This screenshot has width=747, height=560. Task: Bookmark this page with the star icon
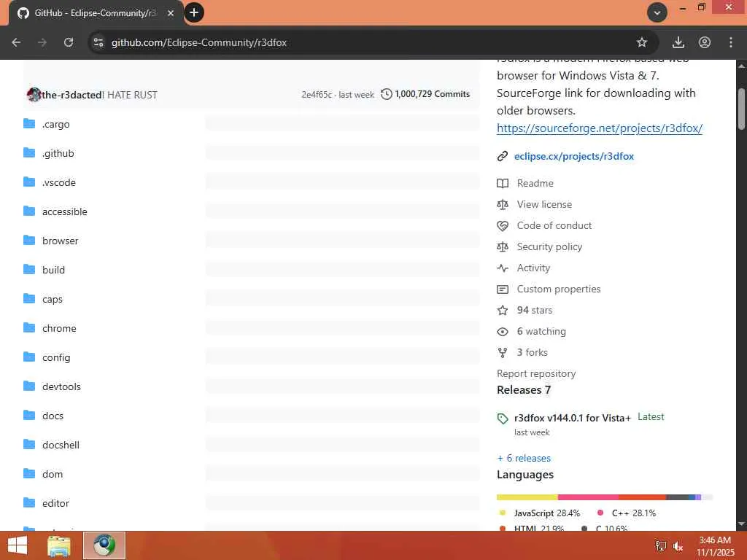click(x=642, y=42)
